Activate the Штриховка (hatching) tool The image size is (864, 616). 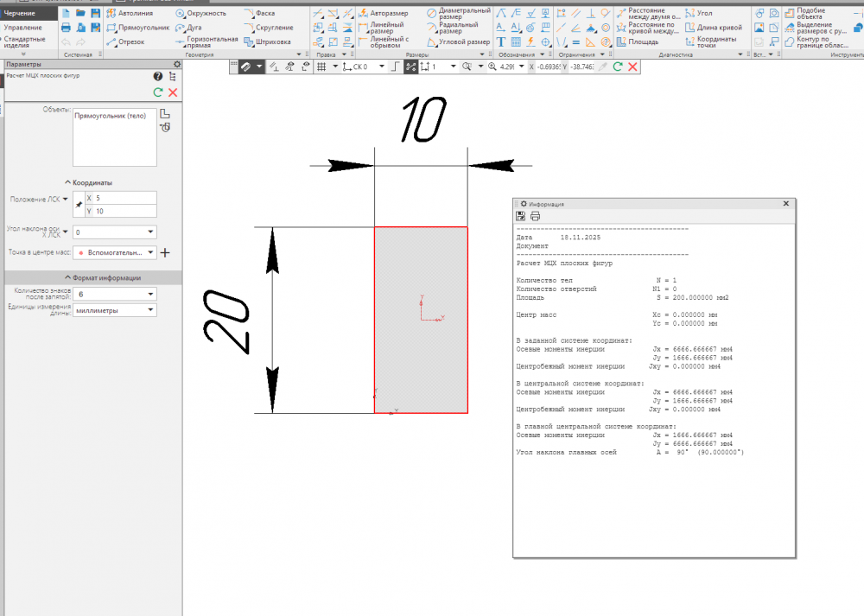coord(269,41)
